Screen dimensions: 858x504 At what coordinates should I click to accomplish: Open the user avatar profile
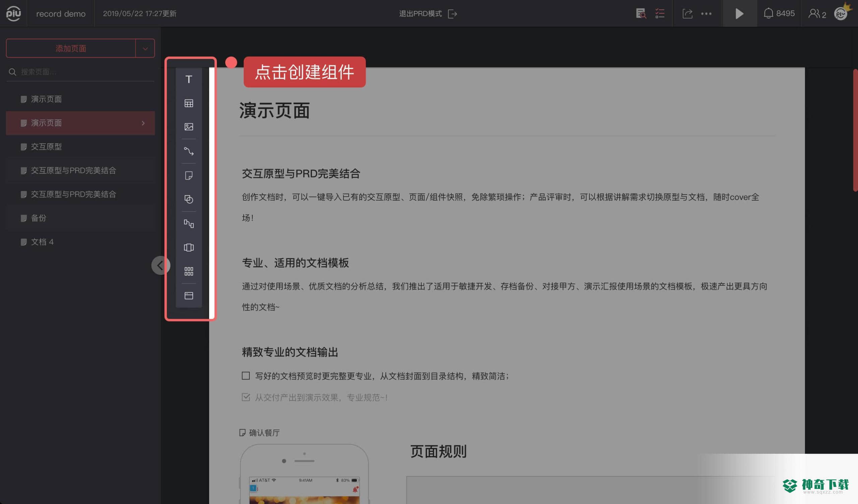pos(841,14)
